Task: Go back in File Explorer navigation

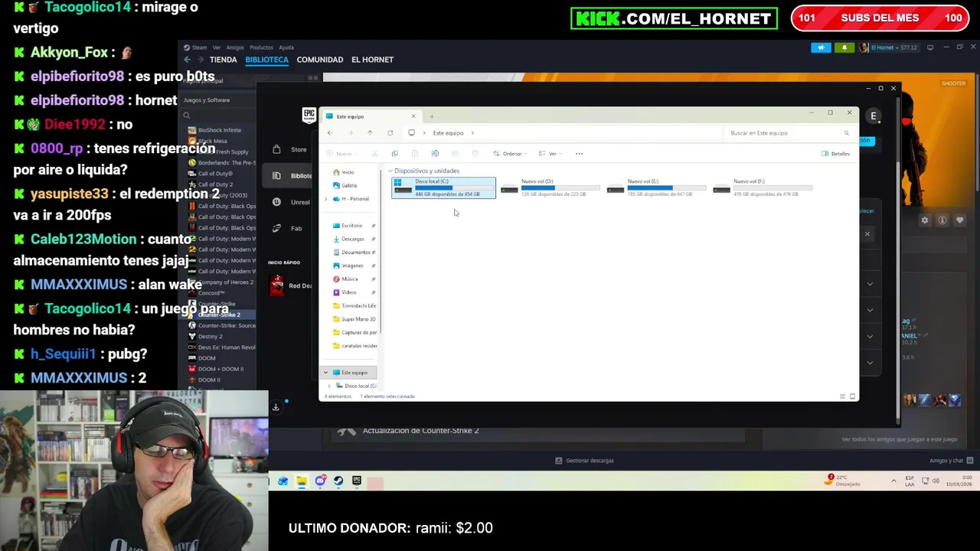Action: point(330,133)
